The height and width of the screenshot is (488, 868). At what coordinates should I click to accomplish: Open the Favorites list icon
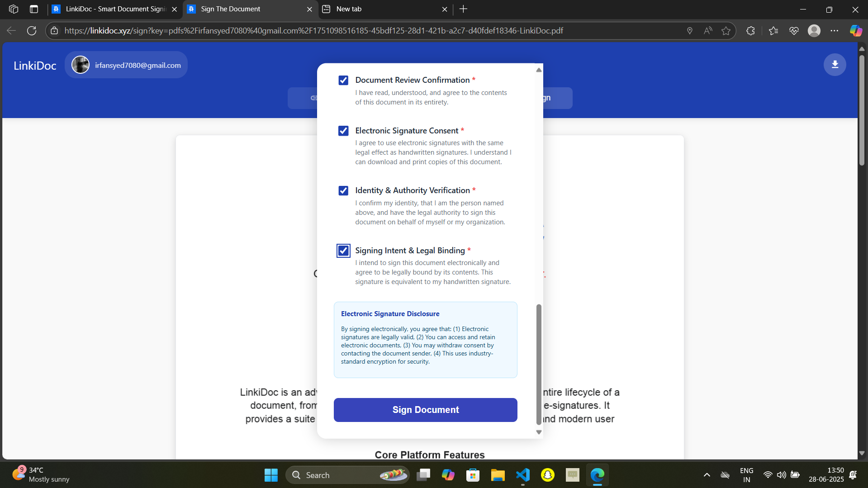point(773,31)
